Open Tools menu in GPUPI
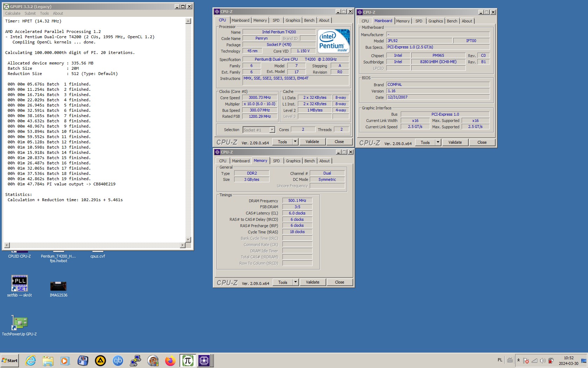The width and height of the screenshot is (588, 368). 44,13
